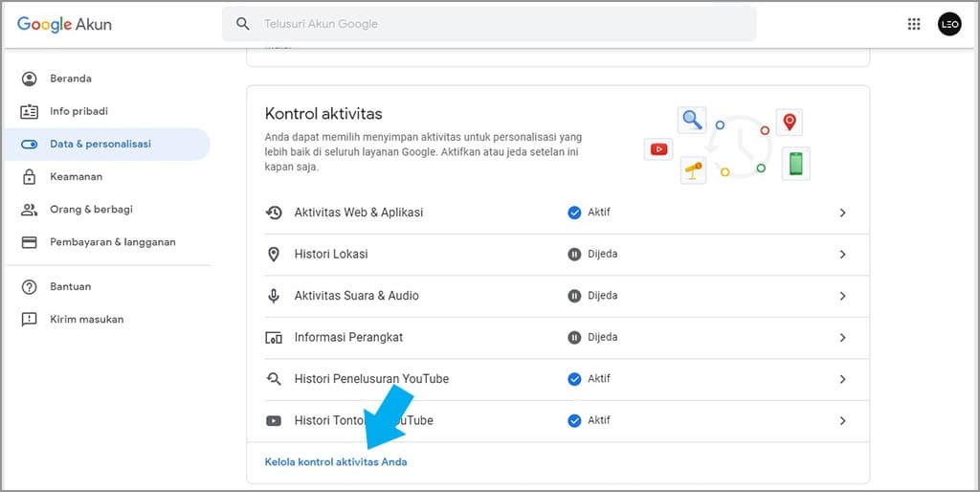Click Aktif status of Aktivitas Web & Aplikasi

[599, 212]
